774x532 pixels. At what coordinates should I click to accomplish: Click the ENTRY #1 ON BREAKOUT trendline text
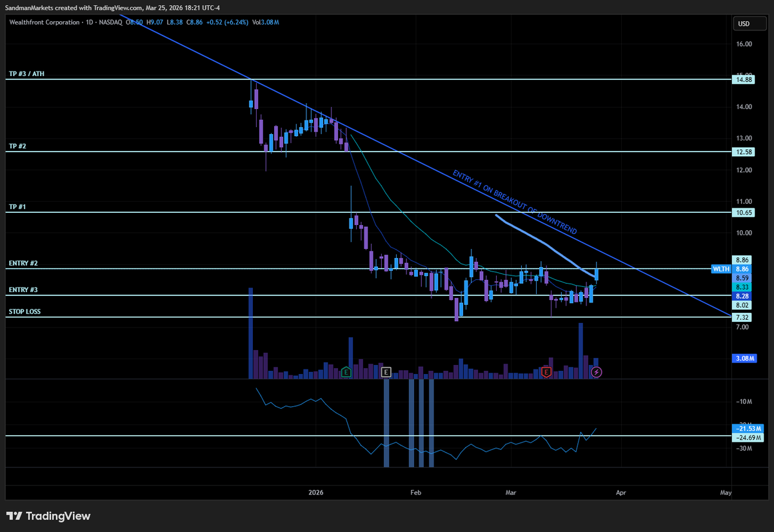(x=515, y=202)
